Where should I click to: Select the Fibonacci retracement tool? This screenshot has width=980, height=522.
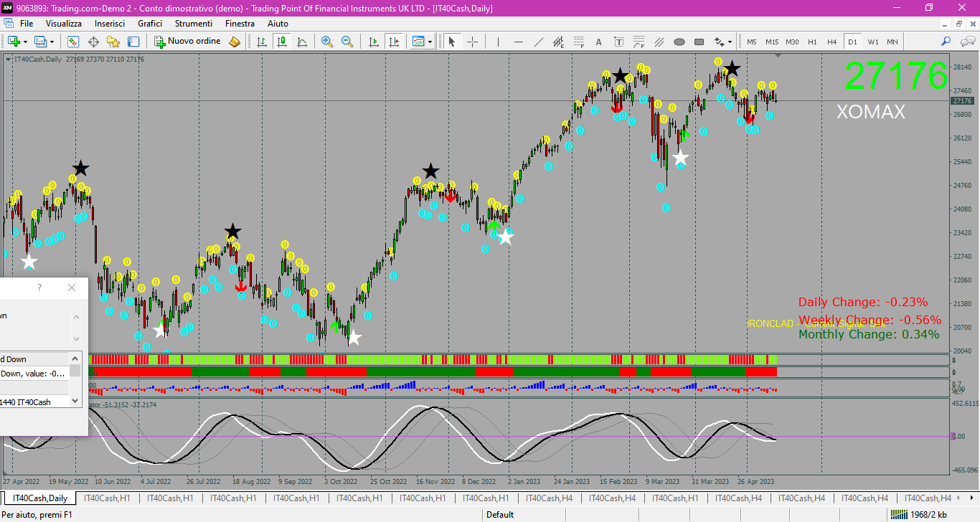click(578, 42)
